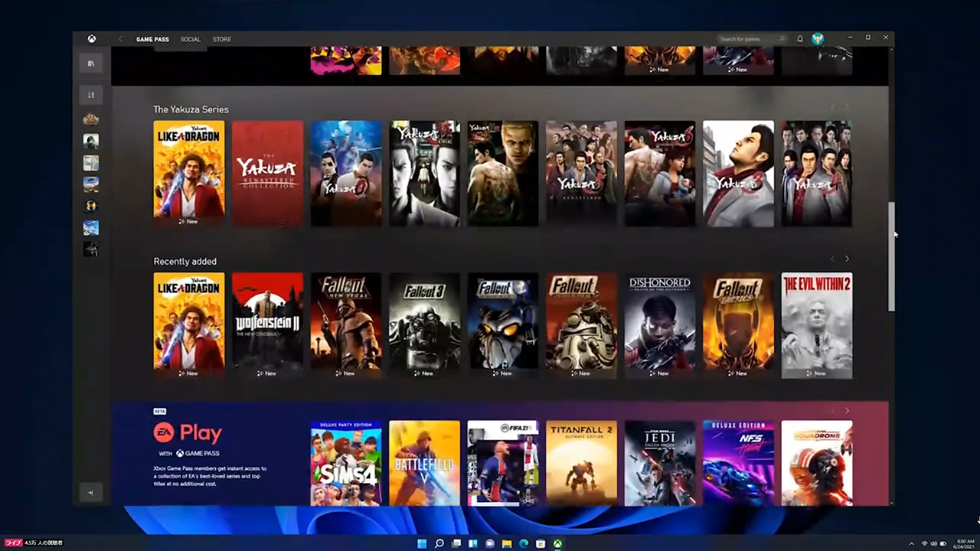Switch to the Store tab

pyautogui.click(x=222, y=39)
